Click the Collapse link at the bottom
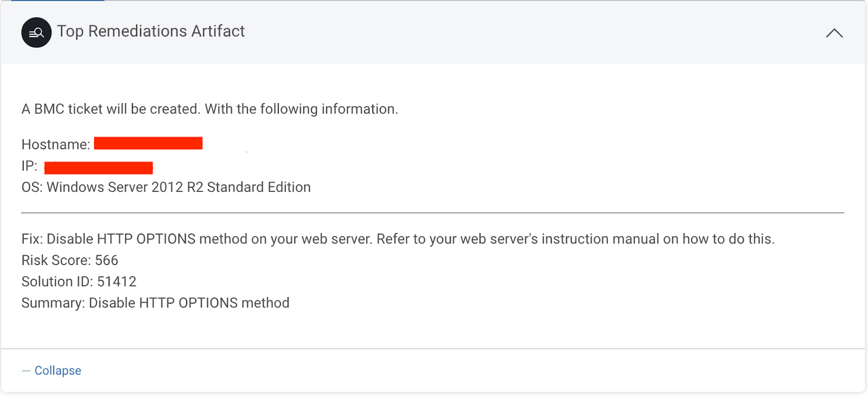This screenshot has width=868, height=397. click(x=58, y=370)
